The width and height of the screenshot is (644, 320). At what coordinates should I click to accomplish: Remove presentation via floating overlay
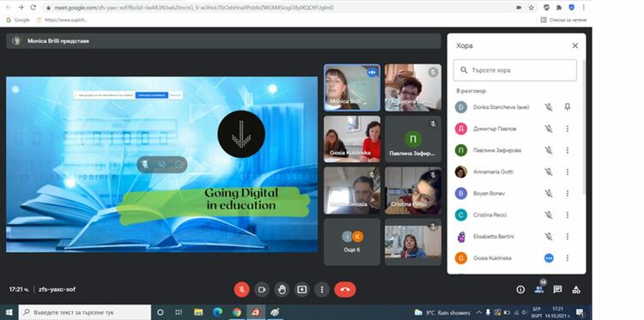click(x=179, y=165)
